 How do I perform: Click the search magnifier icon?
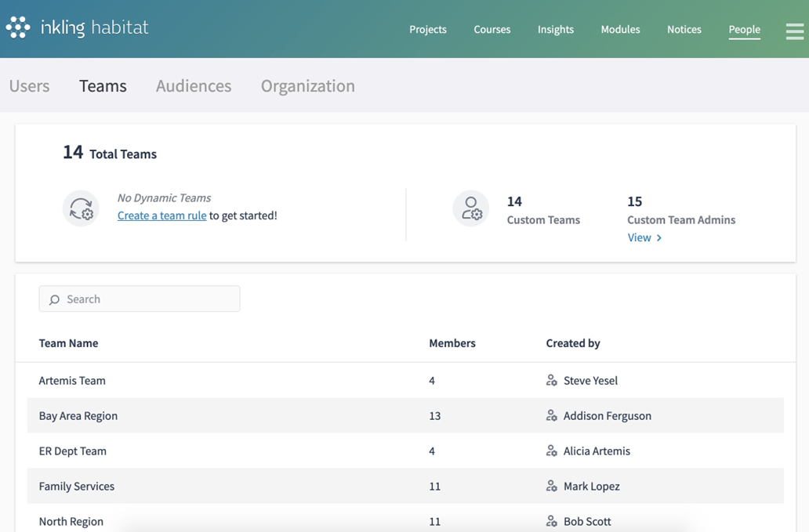tap(54, 299)
